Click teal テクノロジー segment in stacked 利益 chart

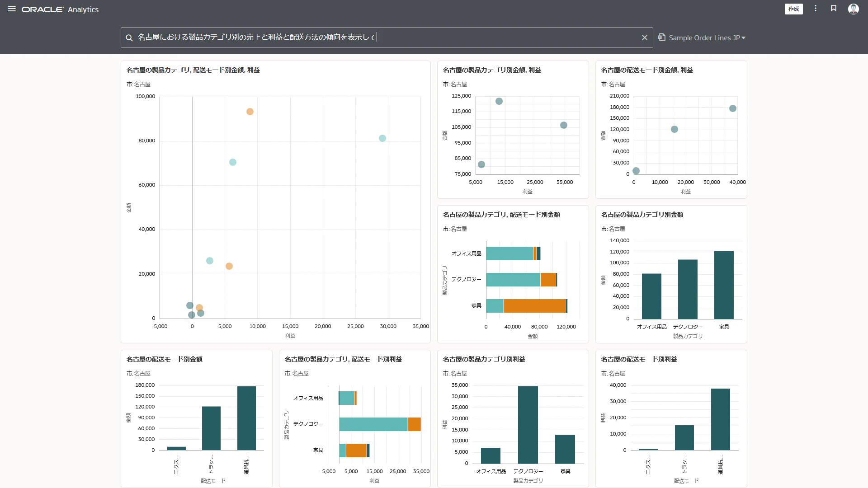click(373, 424)
